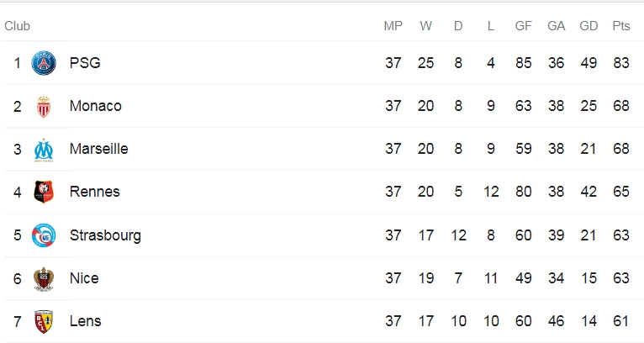Click the PSG club crest icon
This screenshot has width=644, height=343.
[44, 63]
